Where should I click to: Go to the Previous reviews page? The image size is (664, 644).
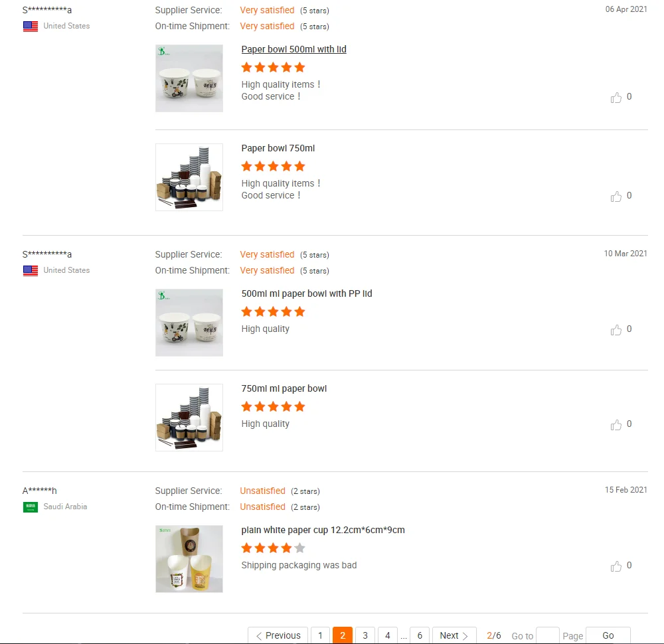click(x=278, y=635)
